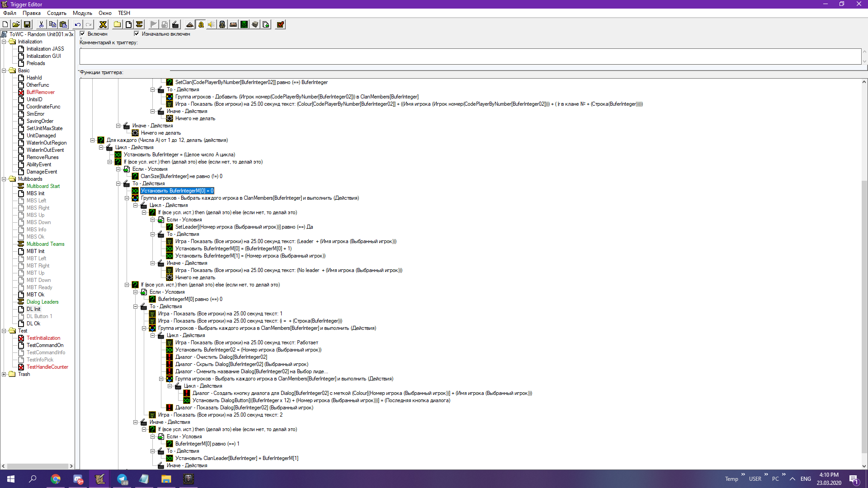The width and height of the screenshot is (868, 488).
Task: Click New Category folder icon
Action: [118, 24]
